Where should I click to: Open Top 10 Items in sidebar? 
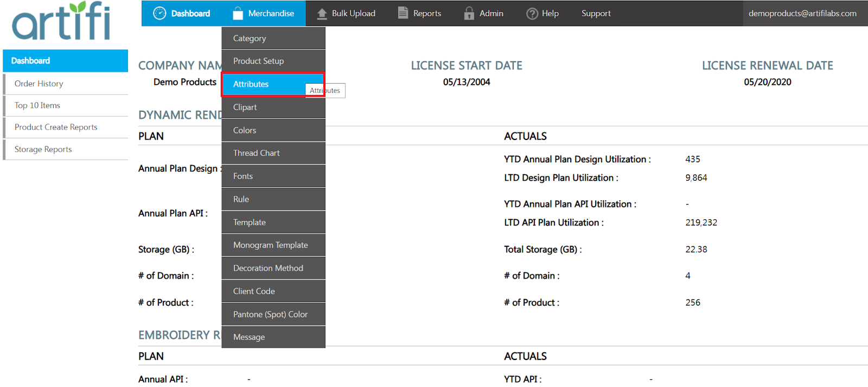[x=66, y=105]
